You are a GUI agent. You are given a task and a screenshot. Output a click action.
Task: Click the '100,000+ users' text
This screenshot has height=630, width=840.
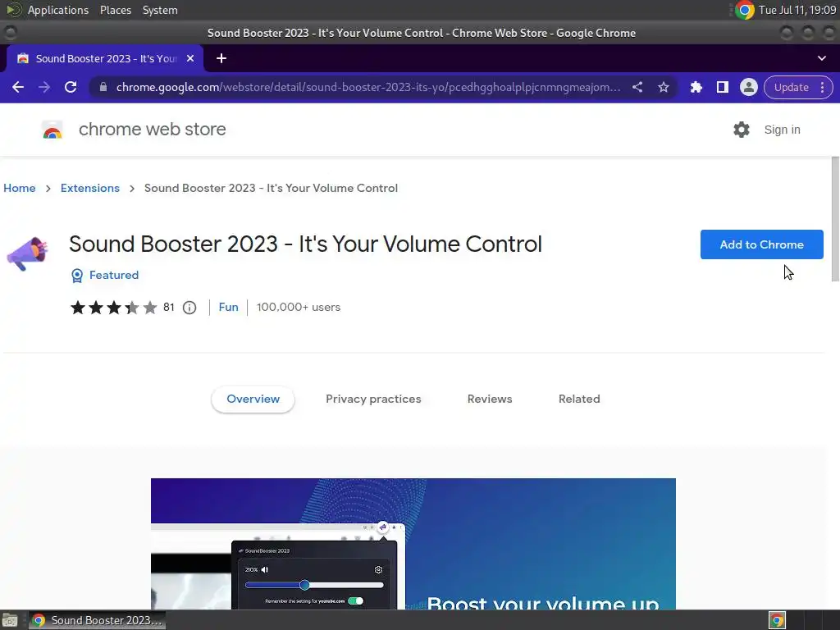click(x=299, y=308)
